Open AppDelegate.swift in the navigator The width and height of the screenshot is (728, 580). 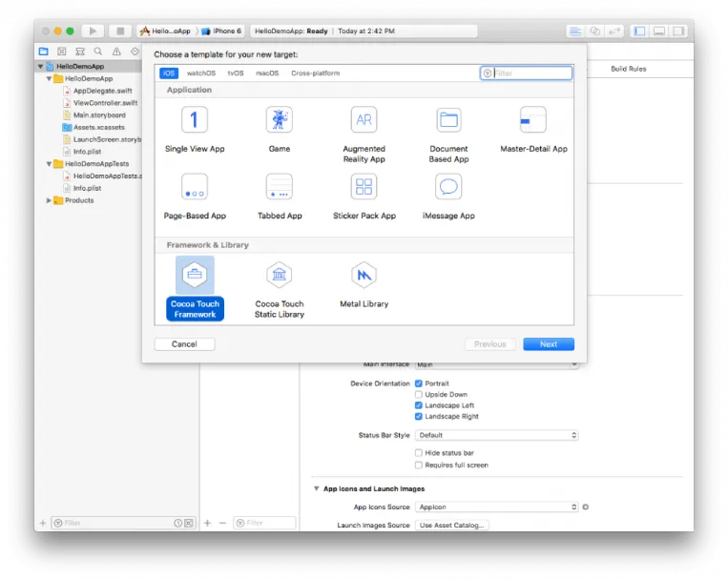(x=103, y=91)
